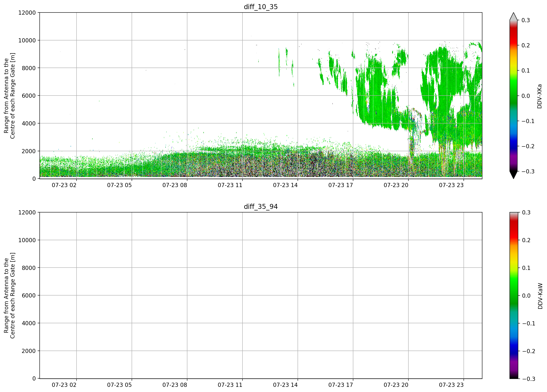Click the 07-23 14 x-tick label on the top plot

pyautogui.click(x=285, y=185)
